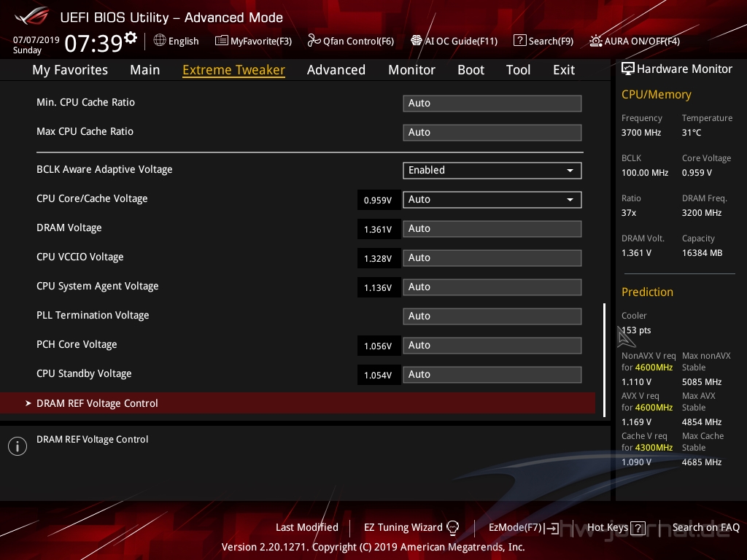747x560 pixels.
Task: Click PLL Termination Voltage field
Action: (x=492, y=316)
